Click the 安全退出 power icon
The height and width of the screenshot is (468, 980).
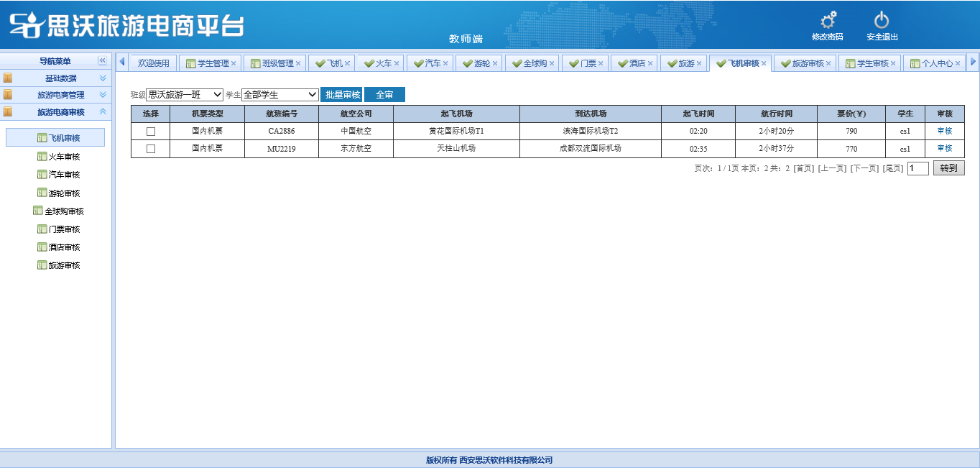tap(882, 21)
